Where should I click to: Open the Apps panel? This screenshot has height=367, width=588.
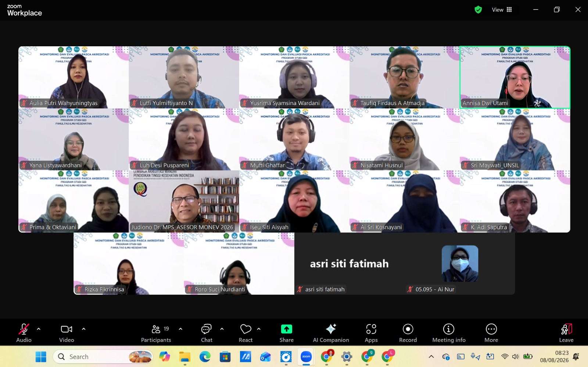[371, 334]
